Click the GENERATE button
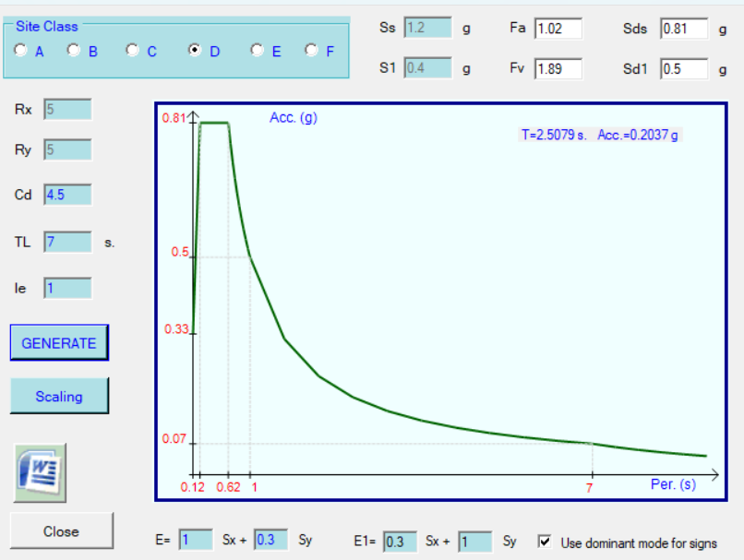Image resolution: width=744 pixels, height=560 pixels. pos(59,342)
